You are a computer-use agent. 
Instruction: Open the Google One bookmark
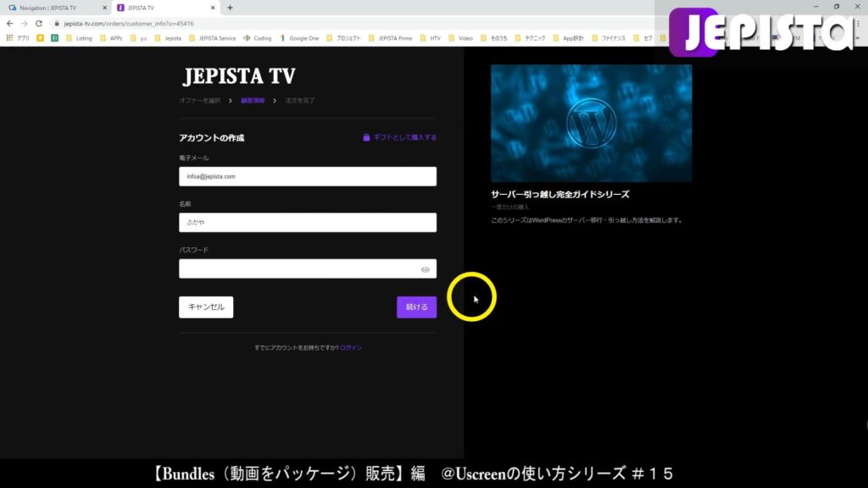click(x=299, y=38)
